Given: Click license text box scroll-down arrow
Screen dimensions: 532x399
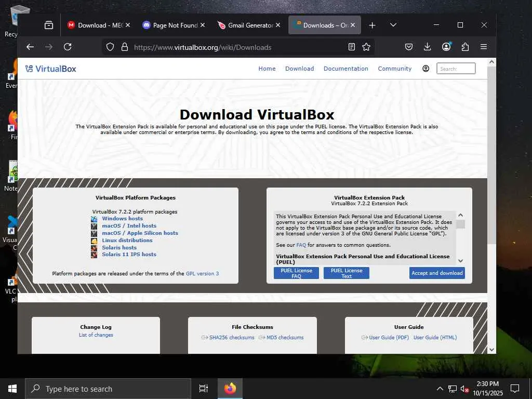Looking at the screenshot, I should [460, 261].
